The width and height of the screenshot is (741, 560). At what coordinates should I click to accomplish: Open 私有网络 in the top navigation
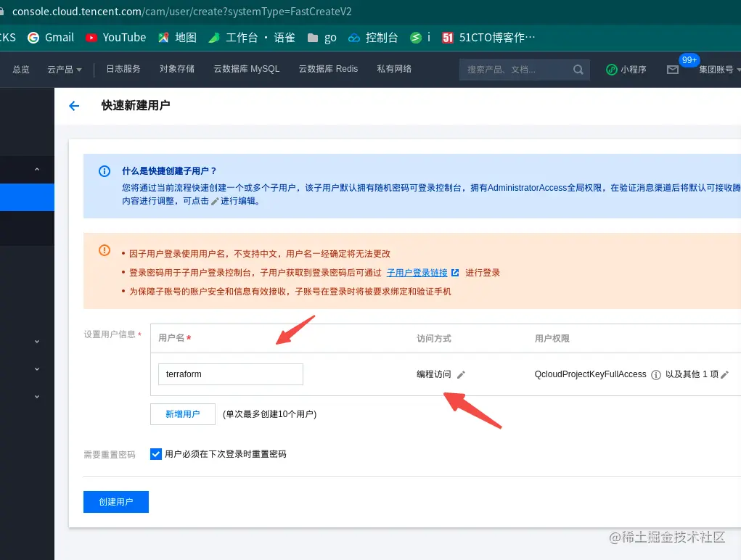(x=394, y=69)
